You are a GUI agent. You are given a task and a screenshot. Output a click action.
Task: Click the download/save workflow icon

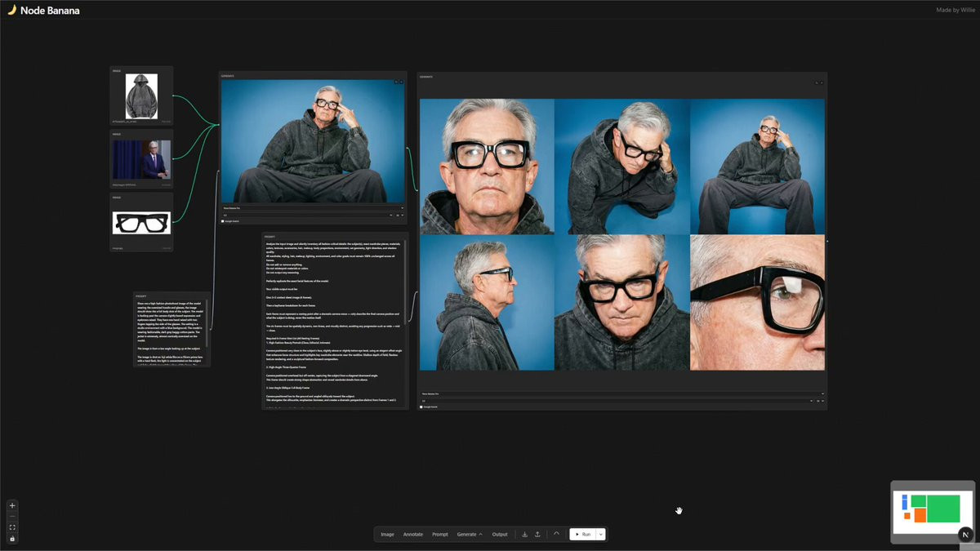(525, 534)
